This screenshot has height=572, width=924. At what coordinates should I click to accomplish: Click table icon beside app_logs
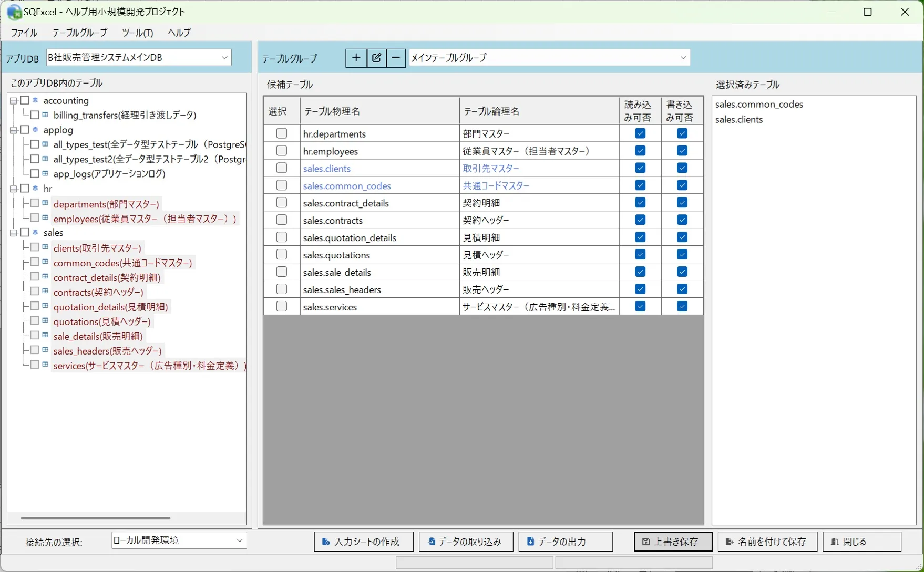click(x=46, y=173)
